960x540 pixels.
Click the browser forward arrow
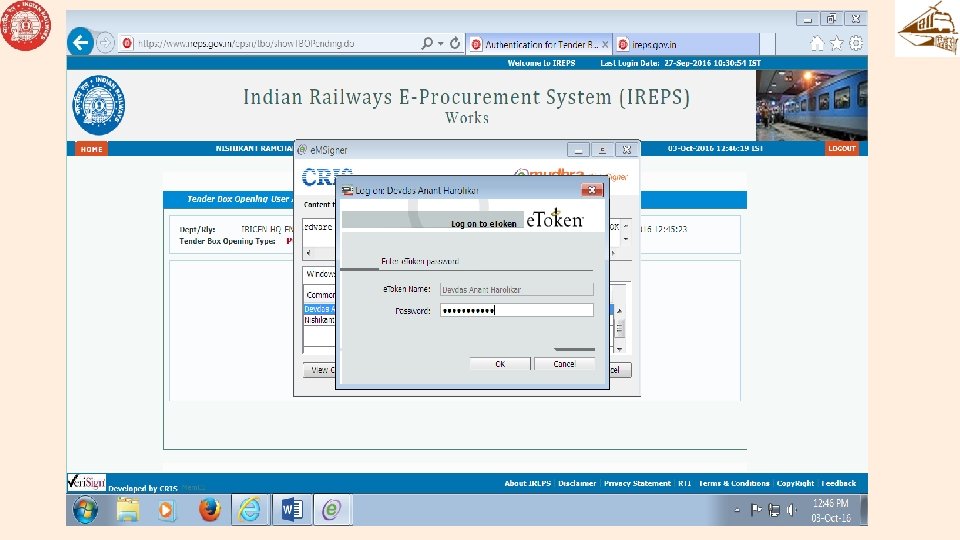tap(106, 43)
